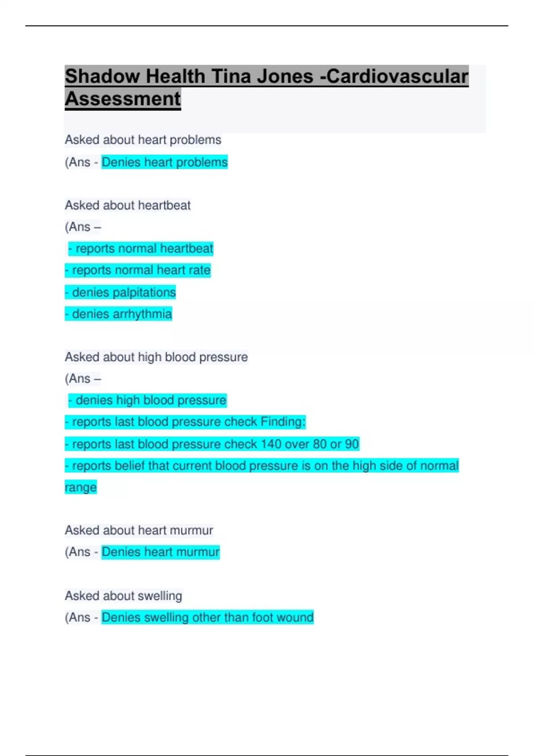Click the highlighted word 'range'
The height and width of the screenshot is (756, 534).
(x=81, y=487)
